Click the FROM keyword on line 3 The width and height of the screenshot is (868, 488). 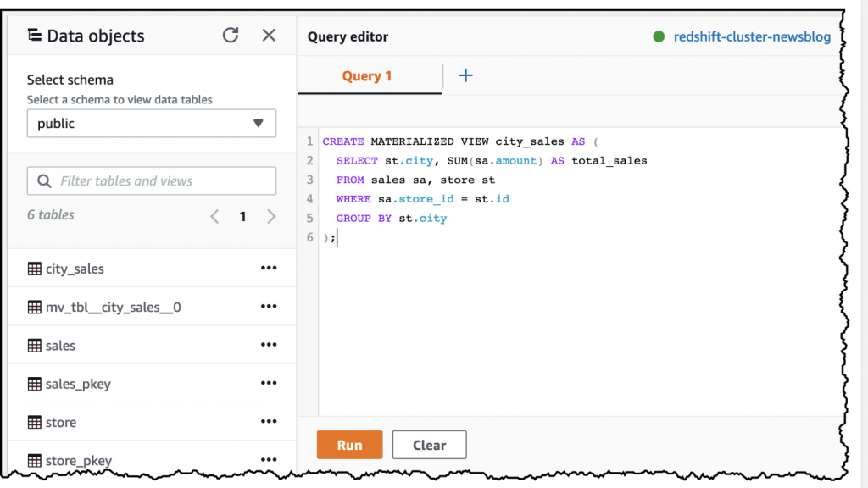click(350, 180)
